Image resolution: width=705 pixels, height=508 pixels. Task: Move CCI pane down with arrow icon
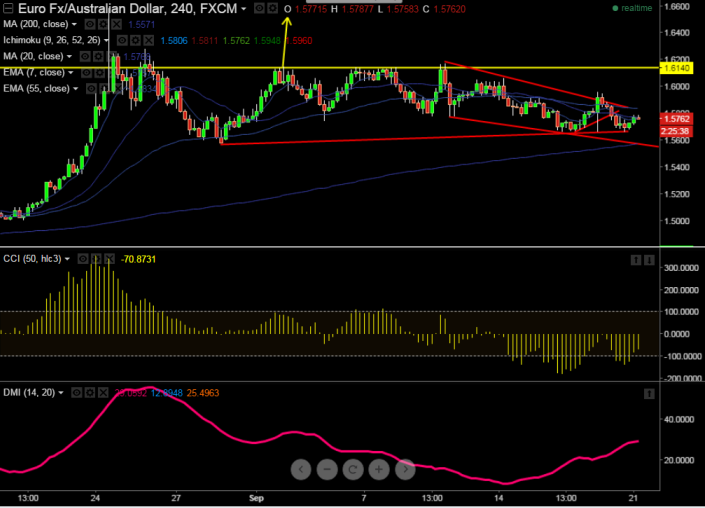coord(649,260)
